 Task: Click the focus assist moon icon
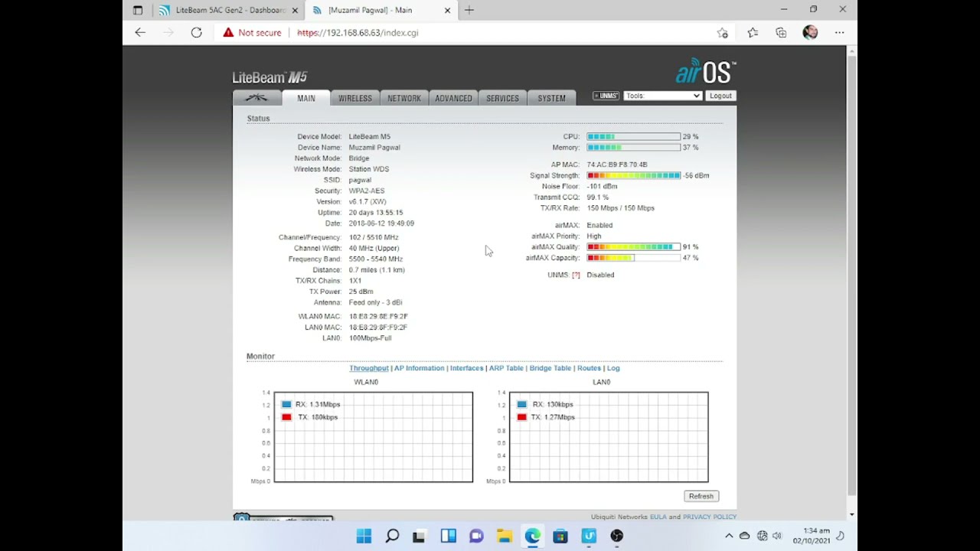click(x=840, y=536)
